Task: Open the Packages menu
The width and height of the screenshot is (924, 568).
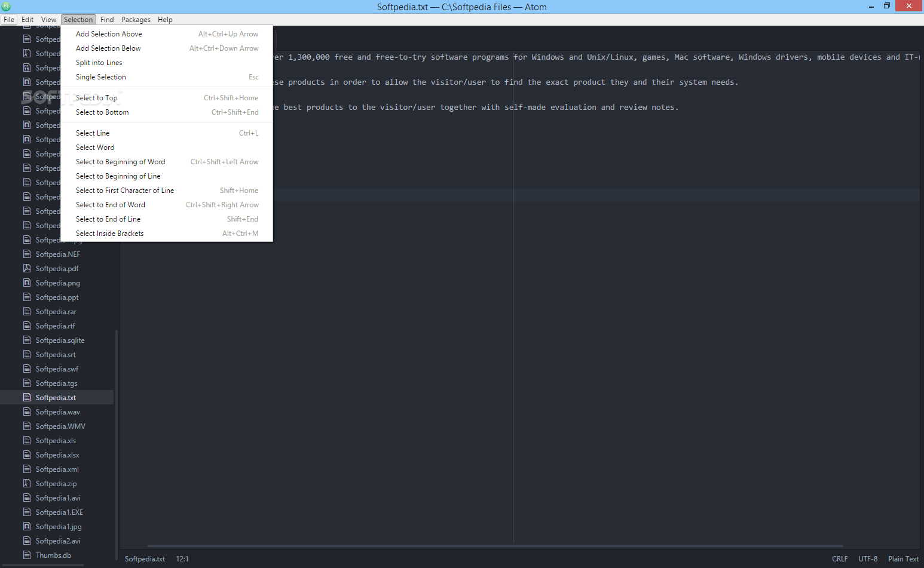Action: [136, 20]
